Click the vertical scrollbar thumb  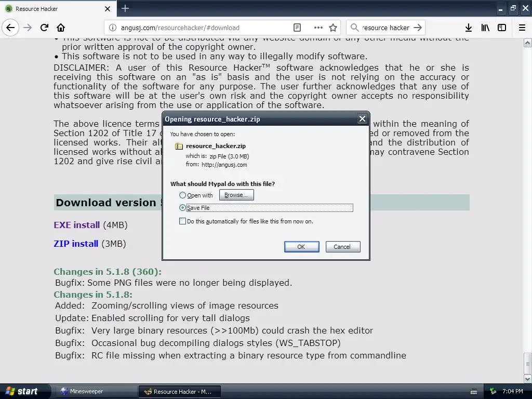tap(528, 363)
